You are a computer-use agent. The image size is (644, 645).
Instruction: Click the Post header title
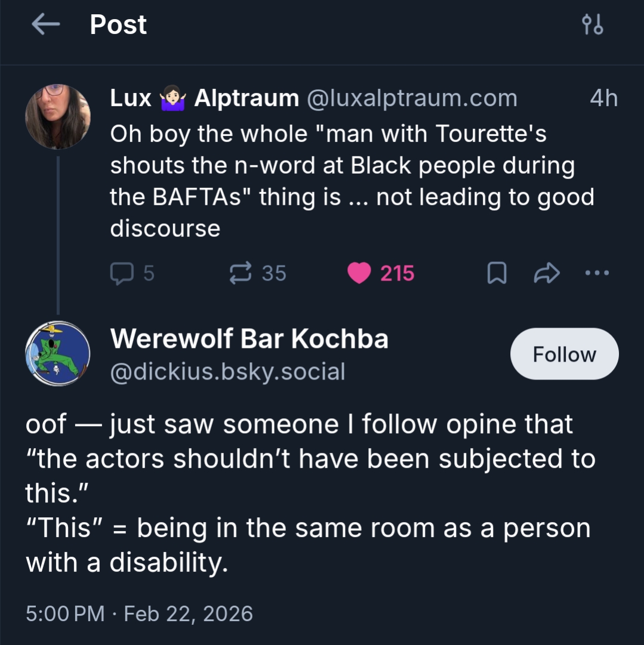[x=118, y=24]
